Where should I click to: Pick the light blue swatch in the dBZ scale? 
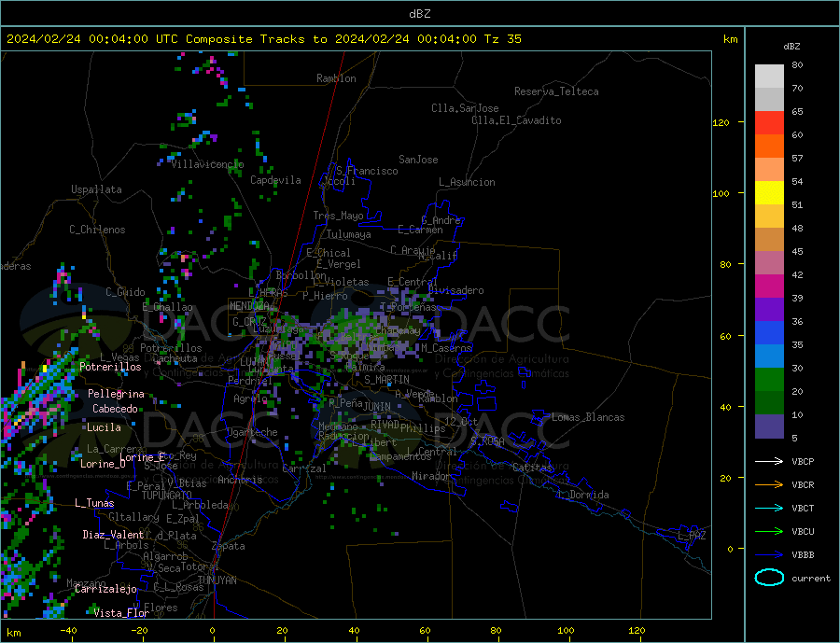click(769, 356)
